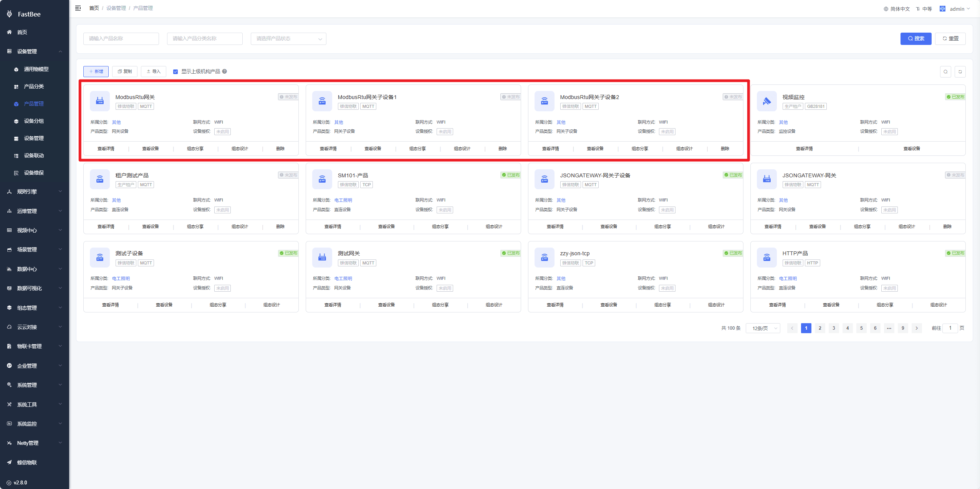Click the HTTP产品 device icon
Viewport: 980px width, 489px height.
coord(766,257)
